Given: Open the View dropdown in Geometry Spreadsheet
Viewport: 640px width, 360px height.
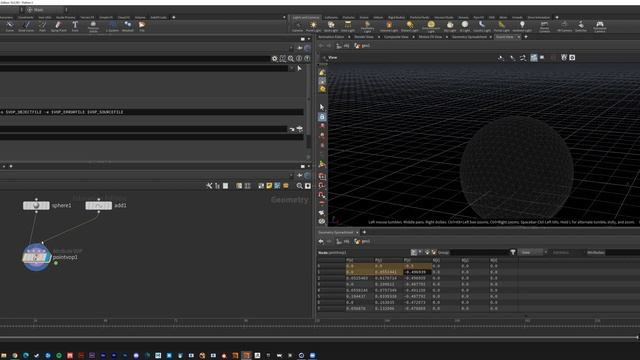Looking at the screenshot, I should (533, 253).
